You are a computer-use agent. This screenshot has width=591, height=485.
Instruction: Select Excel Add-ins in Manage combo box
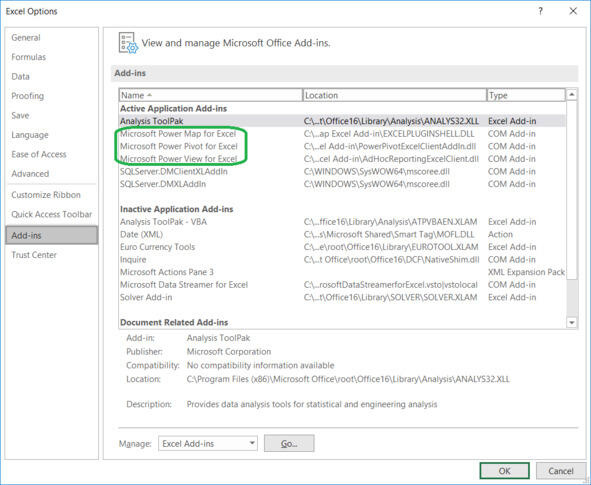208,443
